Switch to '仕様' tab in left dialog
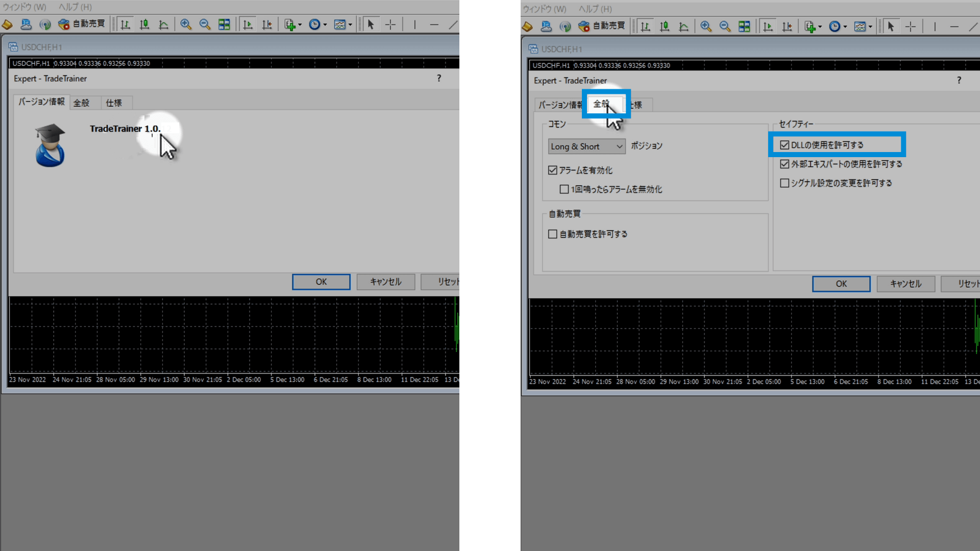The width and height of the screenshot is (980, 551). tap(114, 103)
